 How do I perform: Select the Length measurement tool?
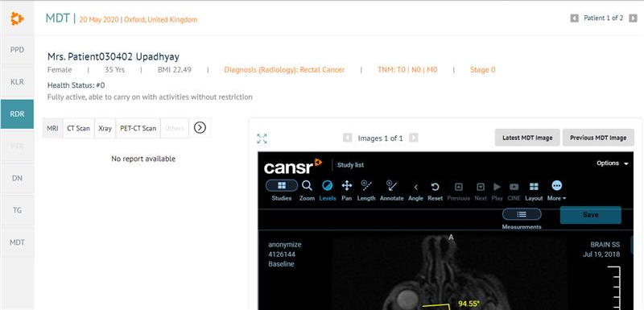(366, 191)
